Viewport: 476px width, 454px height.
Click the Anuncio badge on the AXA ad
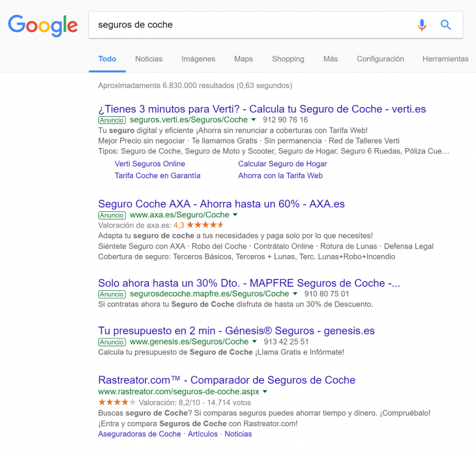pyautogui.click(x=112, y=215)
